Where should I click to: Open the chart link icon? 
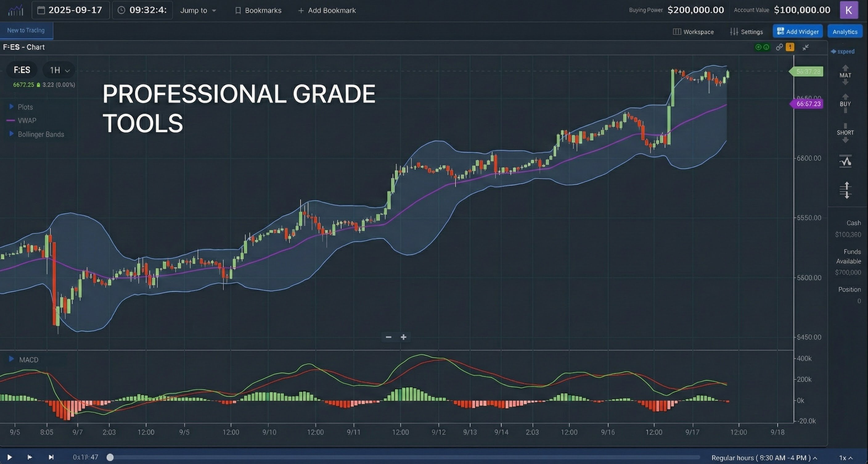pos(780,48)
